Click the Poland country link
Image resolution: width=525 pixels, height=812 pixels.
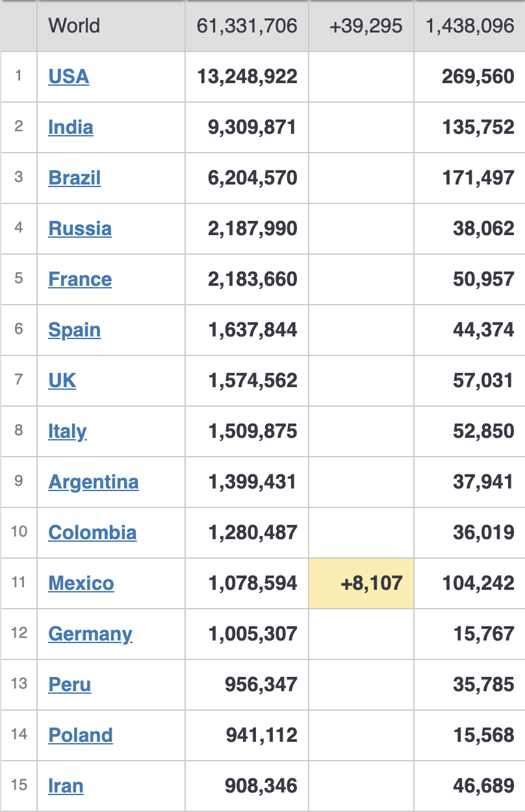tap(81, 735)
